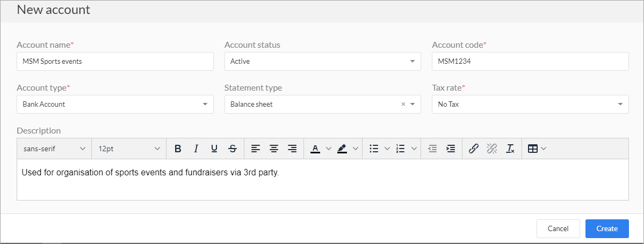
Task: Apply italic formatting to description
Action: tap(196, 149)
